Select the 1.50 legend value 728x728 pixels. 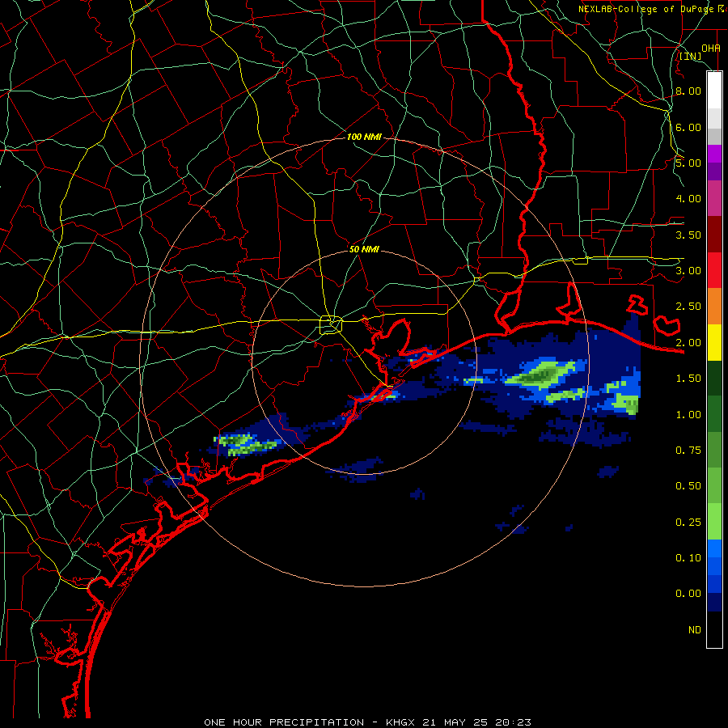coord(688,379)
